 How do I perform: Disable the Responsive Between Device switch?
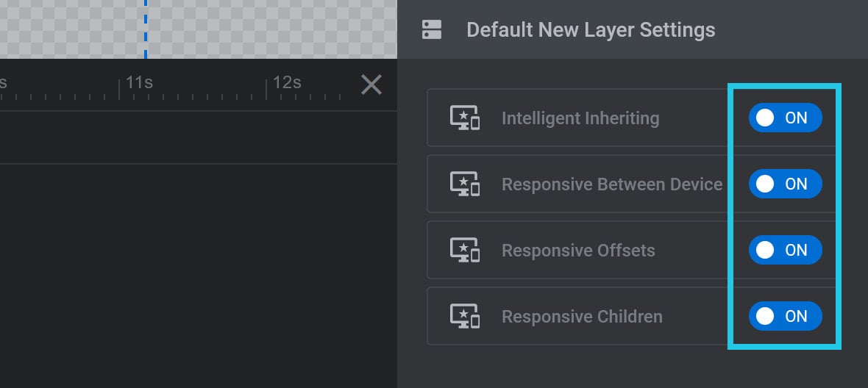[786, 184]
